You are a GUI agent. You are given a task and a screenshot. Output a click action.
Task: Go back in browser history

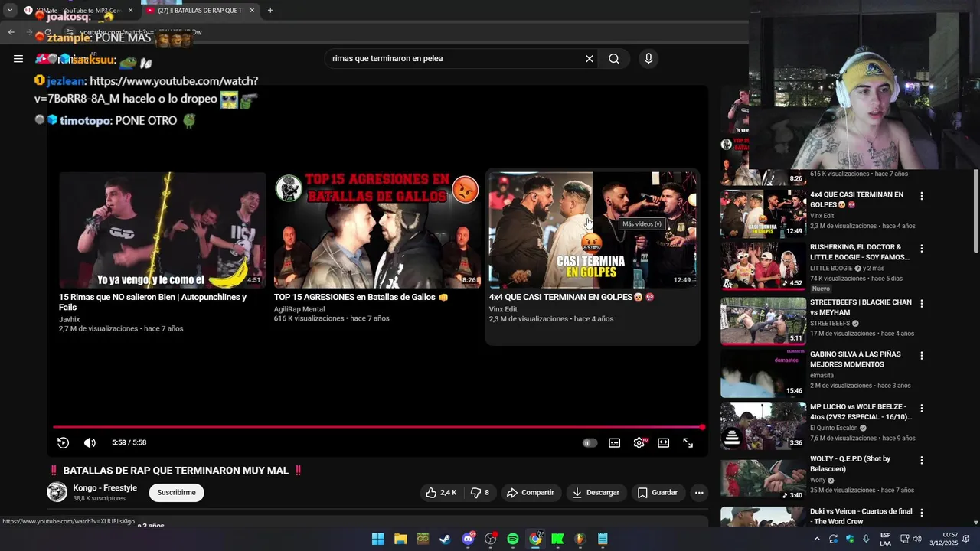point(11,32)
